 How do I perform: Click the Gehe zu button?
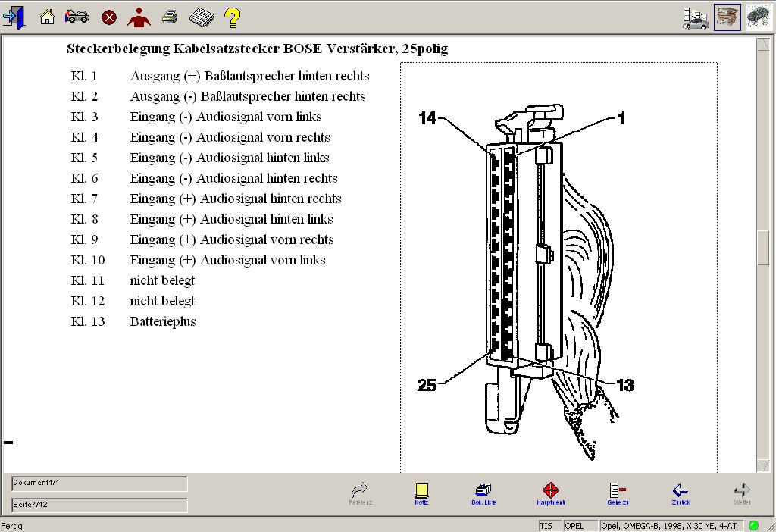[x=616, y=493]
